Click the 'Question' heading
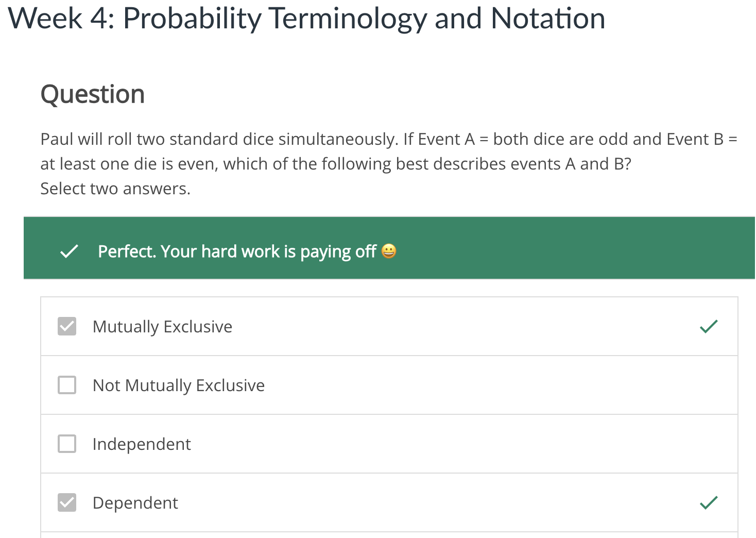756x538 pixels. coord(93,95)
